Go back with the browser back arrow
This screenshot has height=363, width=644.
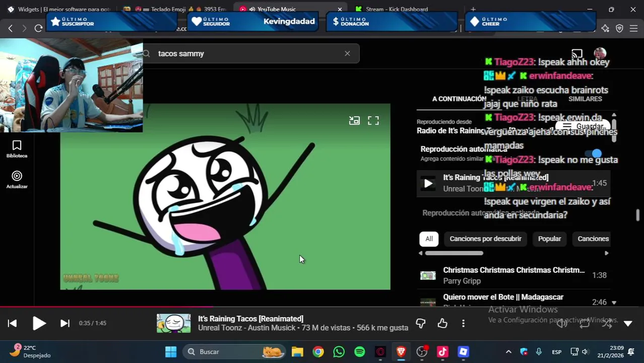click(x=10, y=28)
